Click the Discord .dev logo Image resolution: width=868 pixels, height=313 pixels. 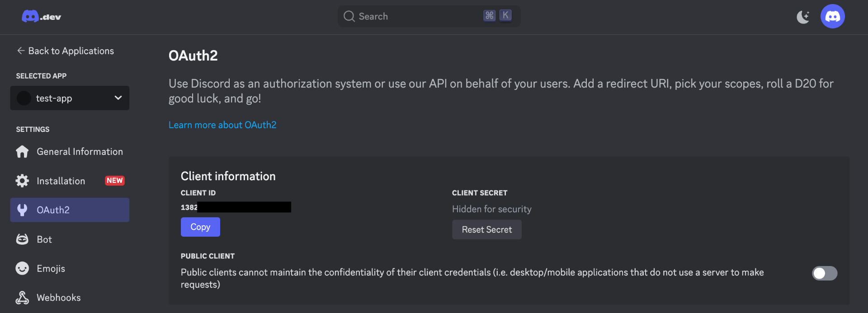[x=41, y=17]
